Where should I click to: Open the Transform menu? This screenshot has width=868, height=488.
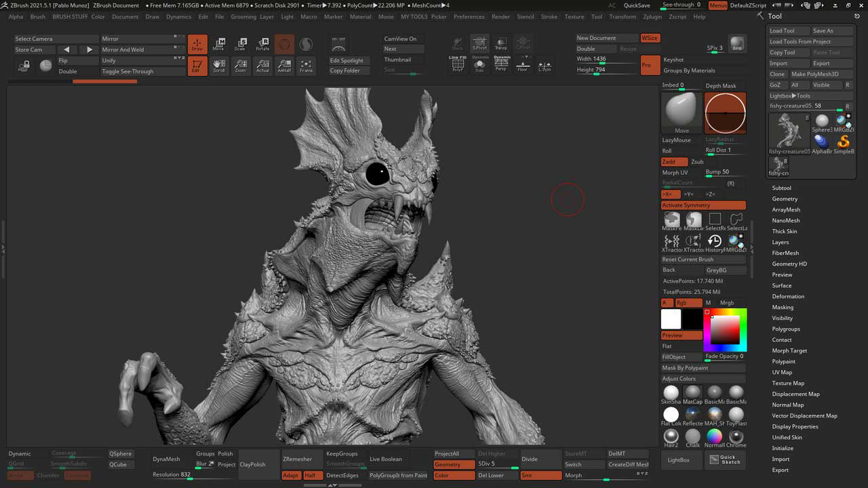pyautogui.click(x=623, y=16)
